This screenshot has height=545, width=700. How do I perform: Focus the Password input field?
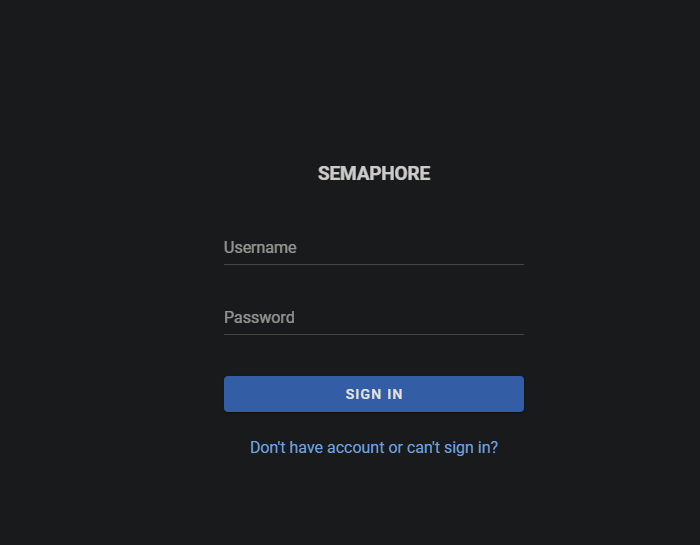point(373,318)
